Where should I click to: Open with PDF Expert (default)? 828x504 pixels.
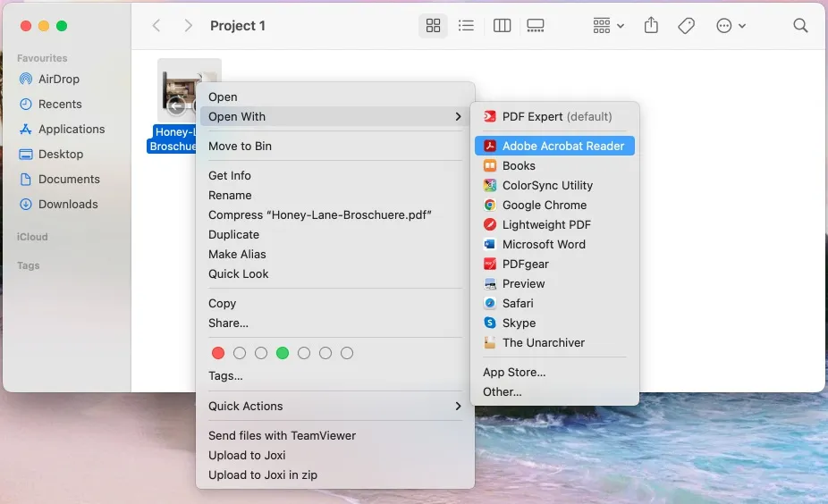tap(554, 117)
